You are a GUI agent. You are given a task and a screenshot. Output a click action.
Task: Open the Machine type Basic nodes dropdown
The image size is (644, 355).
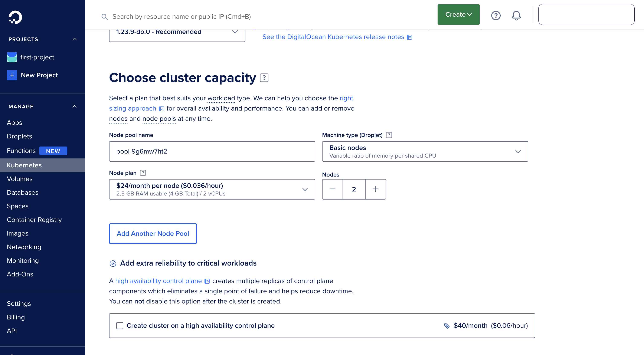425,151
